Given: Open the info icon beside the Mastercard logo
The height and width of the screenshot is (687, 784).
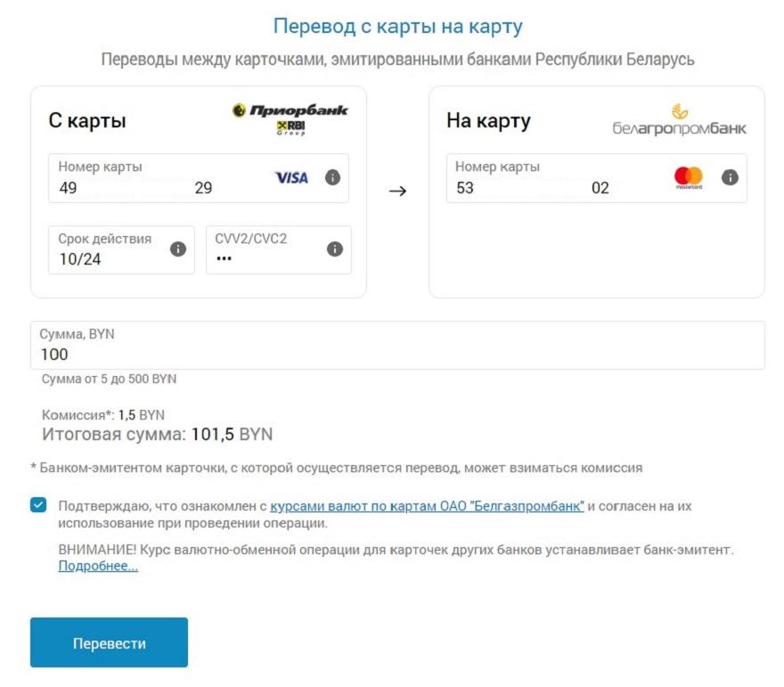Looking at the screenshot, I should pos(730,177).
